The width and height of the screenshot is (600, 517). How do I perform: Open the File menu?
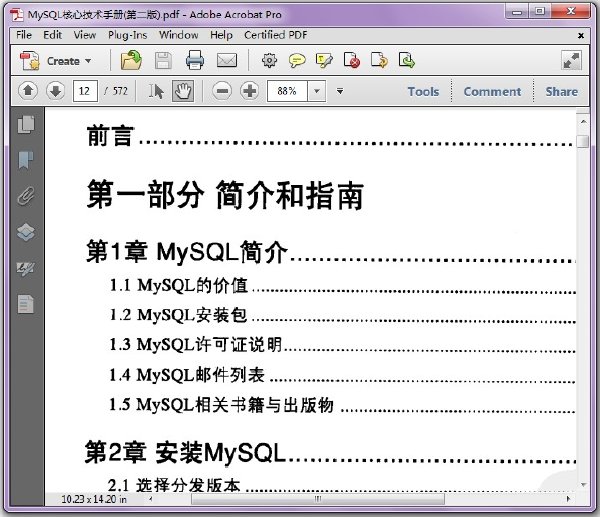[24, 35]
